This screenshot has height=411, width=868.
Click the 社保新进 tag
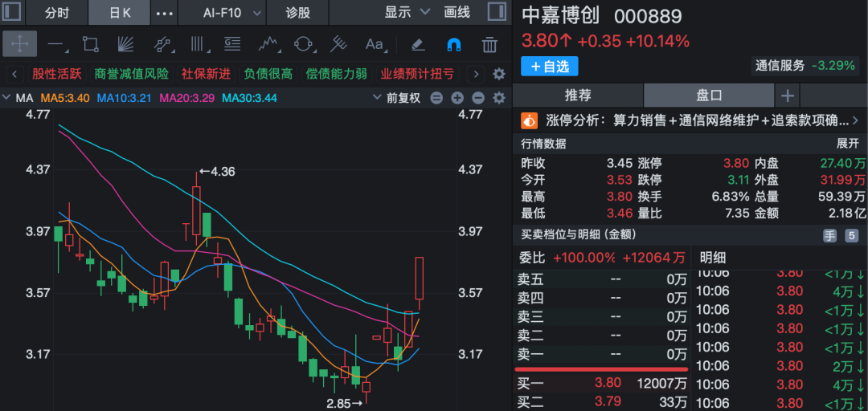206,74
